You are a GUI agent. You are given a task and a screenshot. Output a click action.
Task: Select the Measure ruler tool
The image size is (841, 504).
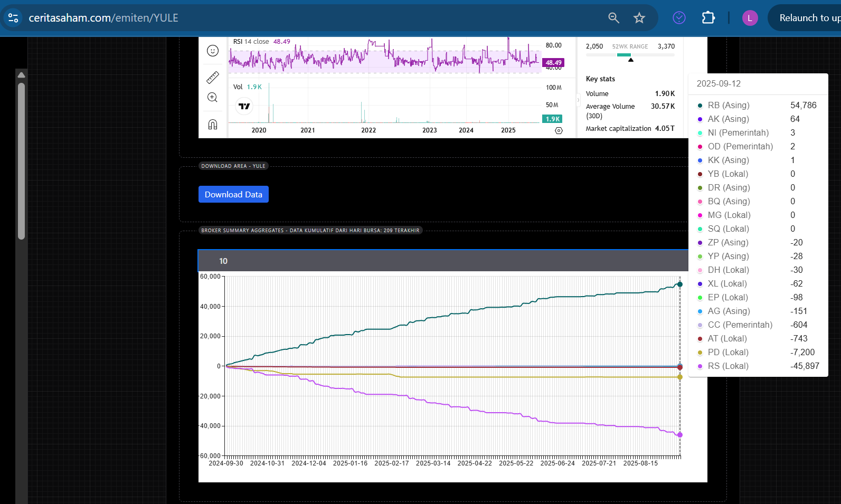pos(213,78)
